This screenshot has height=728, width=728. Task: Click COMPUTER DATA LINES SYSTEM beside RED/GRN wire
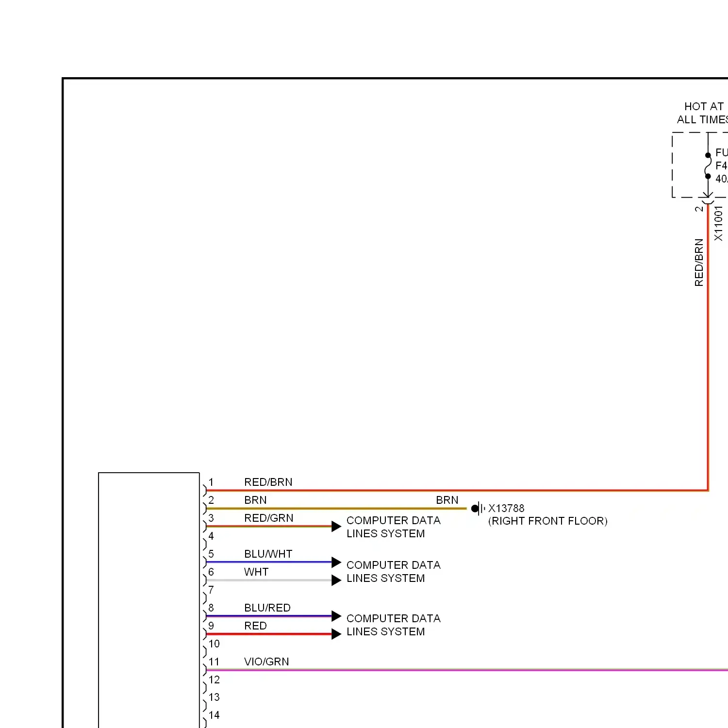[x=394, y=527]
